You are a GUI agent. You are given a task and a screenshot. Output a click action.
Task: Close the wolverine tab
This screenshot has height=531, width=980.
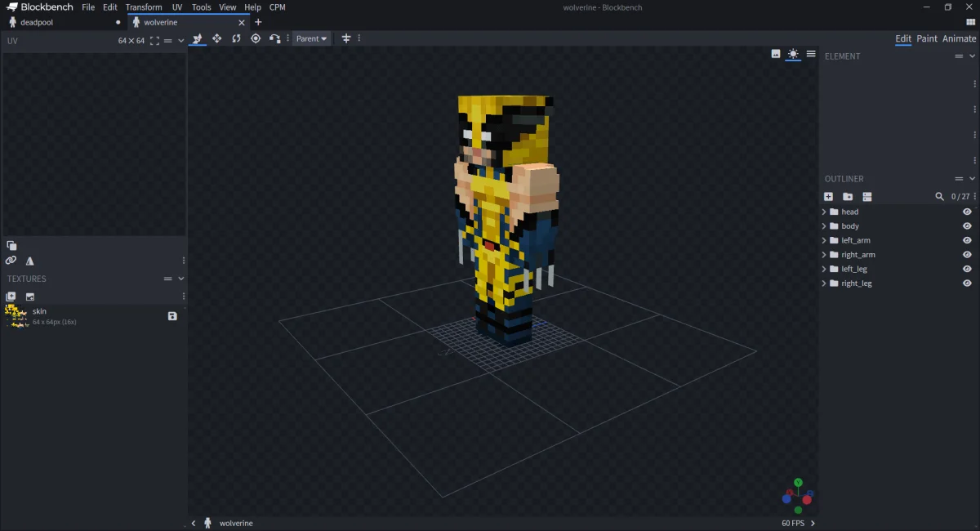coord(241,22)
